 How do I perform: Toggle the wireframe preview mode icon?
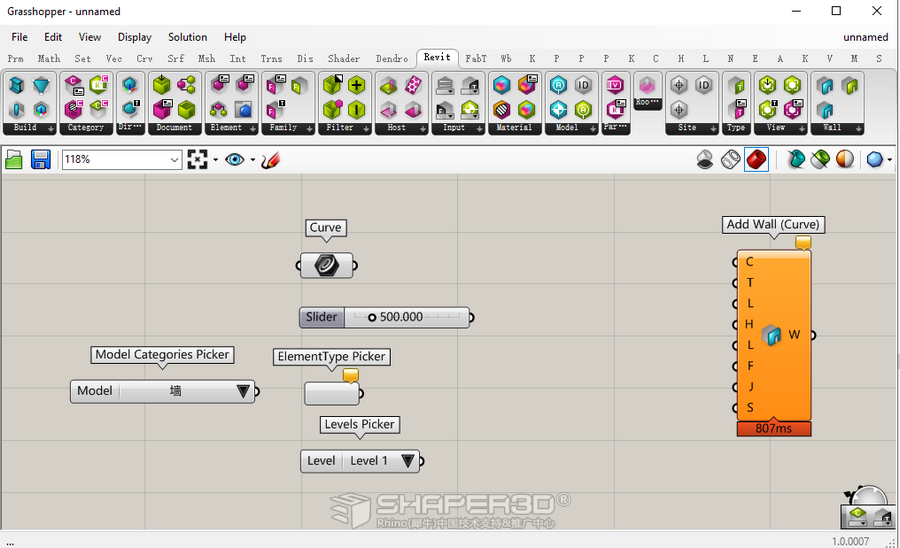[731, 160]
